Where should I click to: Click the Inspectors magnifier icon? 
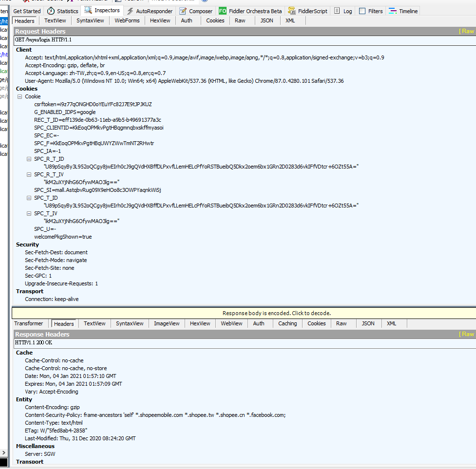(88, 10)
